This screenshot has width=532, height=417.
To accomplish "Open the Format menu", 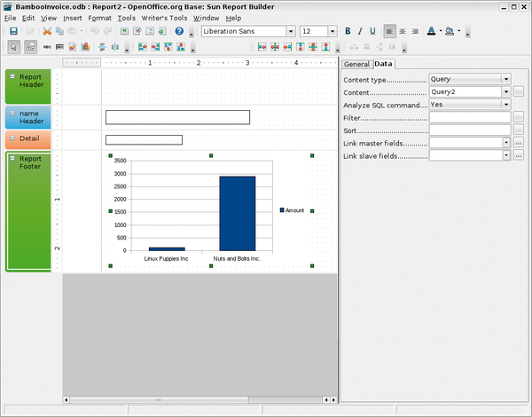I will (99, 18).
